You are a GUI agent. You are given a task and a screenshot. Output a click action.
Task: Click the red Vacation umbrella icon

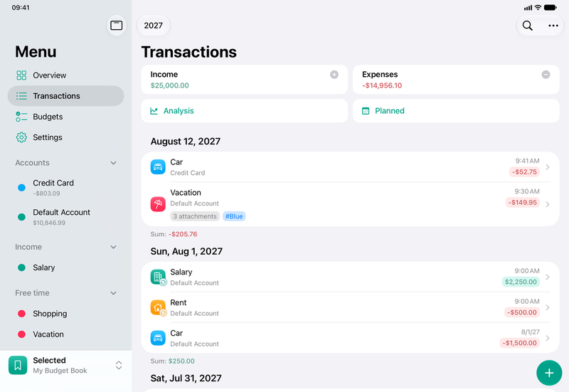tap(158, 204)
